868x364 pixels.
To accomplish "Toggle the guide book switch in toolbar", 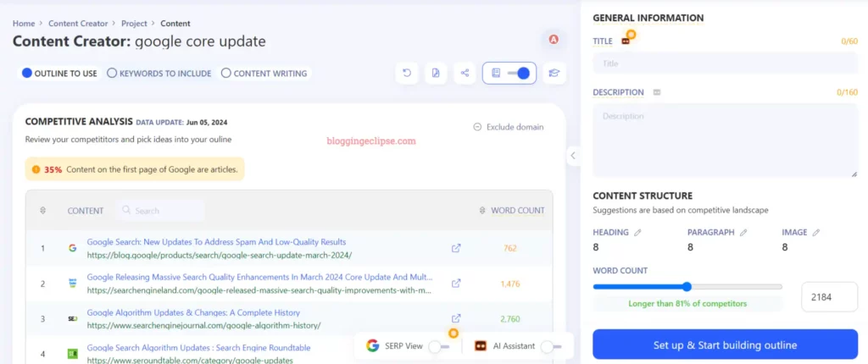I will click(x=519, y=73).
